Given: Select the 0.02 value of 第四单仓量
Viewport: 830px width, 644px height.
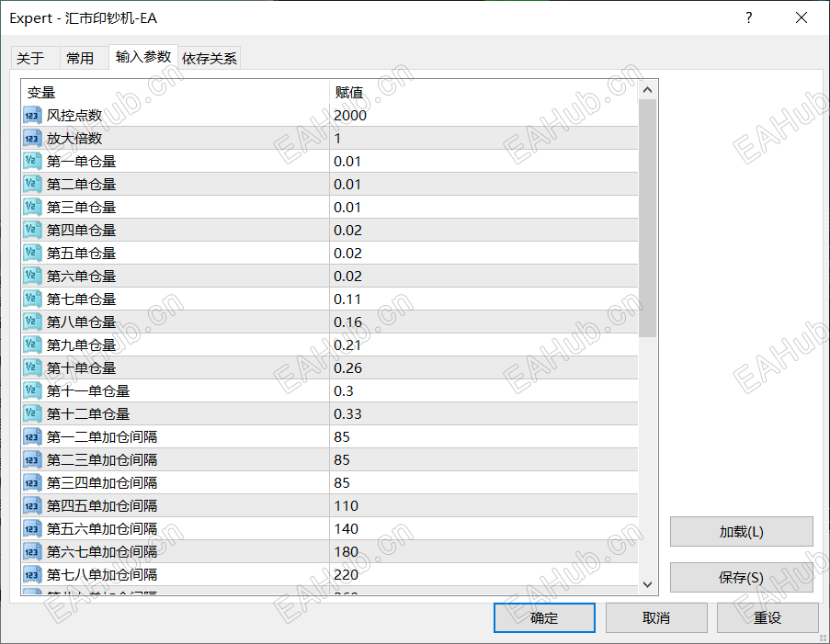Looking at the screenshot, I should click(347, 231).
